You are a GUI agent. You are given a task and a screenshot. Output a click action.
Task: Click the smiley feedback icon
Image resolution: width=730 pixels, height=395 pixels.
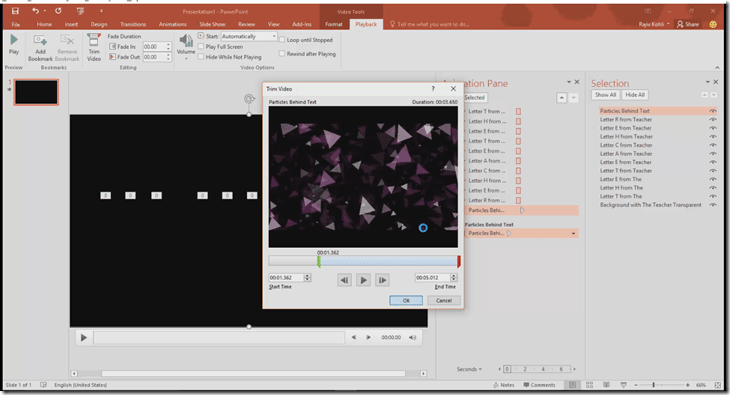coord(713,24)
